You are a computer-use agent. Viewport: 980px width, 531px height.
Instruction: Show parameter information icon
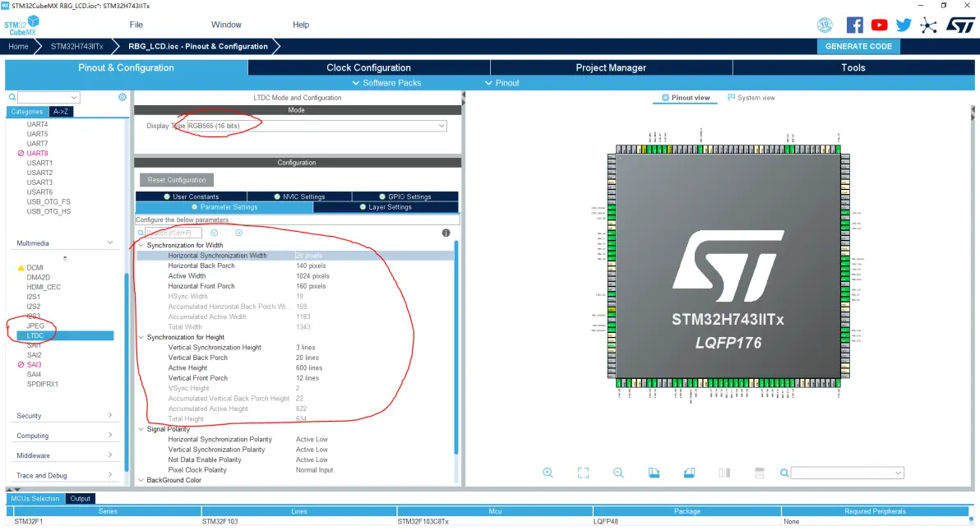[x=446, y=233]
